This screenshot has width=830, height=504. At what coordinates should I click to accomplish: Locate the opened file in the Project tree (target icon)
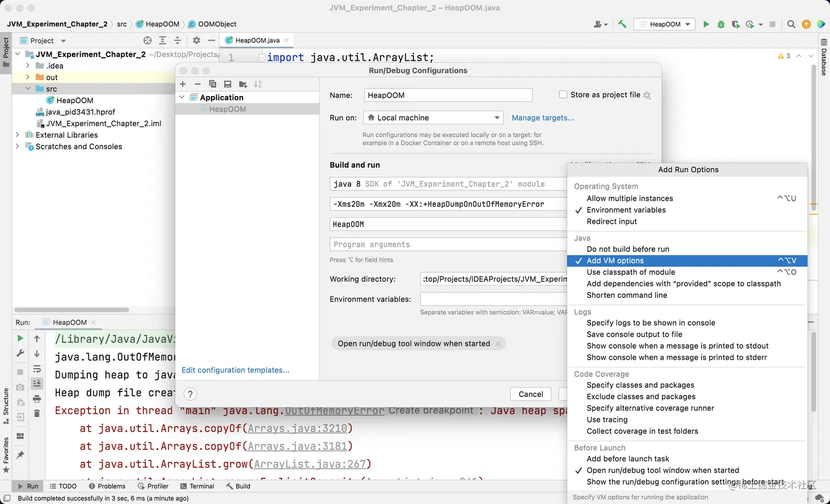click(x=147, y=41)
